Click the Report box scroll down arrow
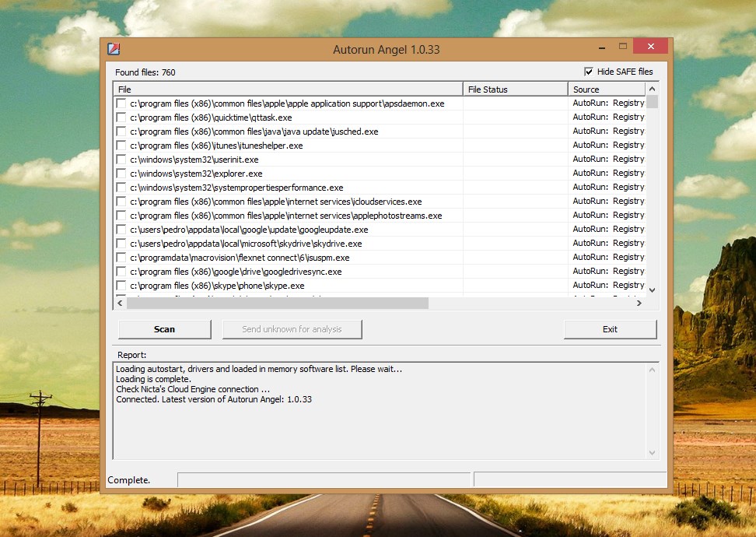Screen dimensions: 756x537 (x=652, y=453)
